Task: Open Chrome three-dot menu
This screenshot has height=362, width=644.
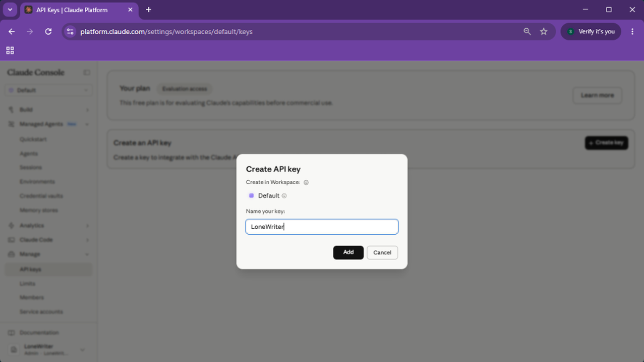Action: [x=632, y=31]
